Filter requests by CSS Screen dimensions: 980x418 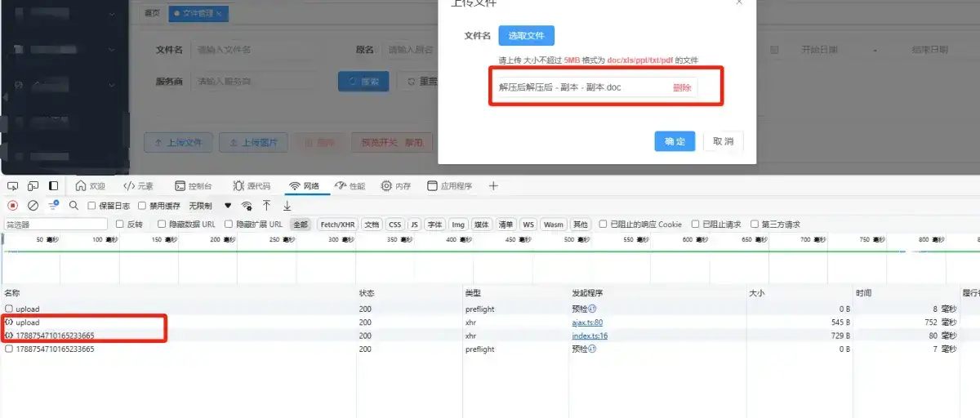[x=394, y=225]
